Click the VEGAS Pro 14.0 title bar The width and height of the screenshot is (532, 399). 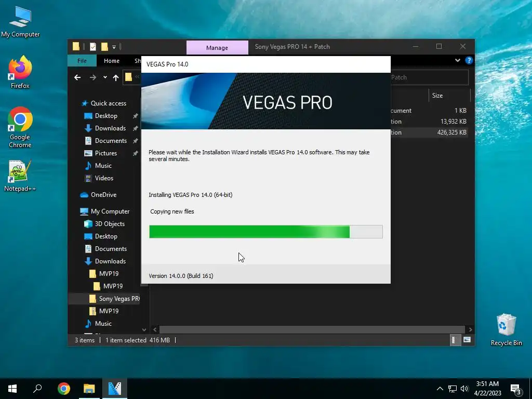265,64
